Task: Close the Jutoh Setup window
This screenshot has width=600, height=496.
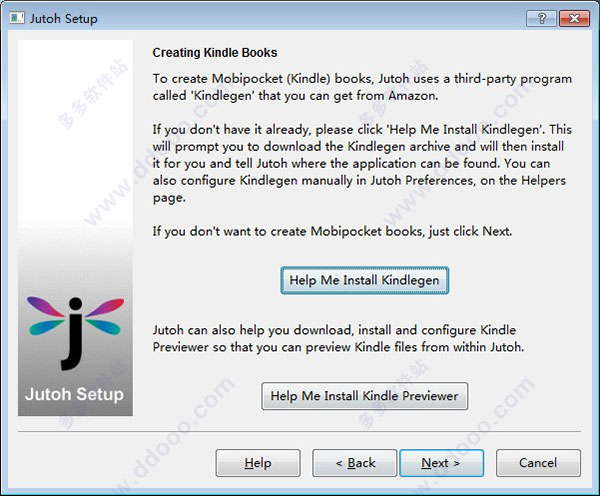Action: pyautogui.click(x=574, y=18)
